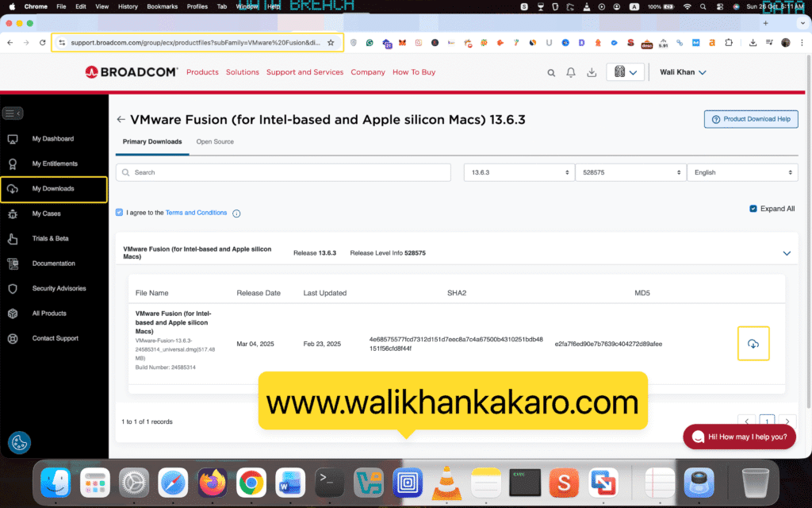
Task: Click the download icon for VMware Fusion file
Action: point(753,344)
